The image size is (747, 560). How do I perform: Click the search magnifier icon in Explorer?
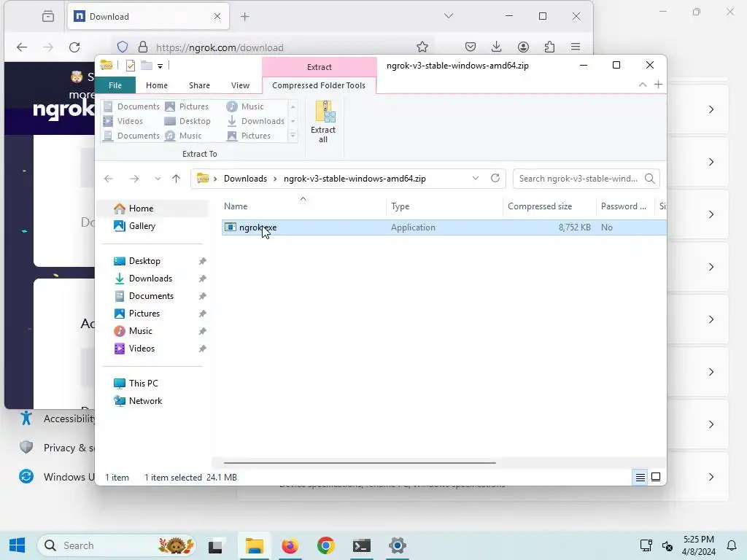(x=649, y=179)
